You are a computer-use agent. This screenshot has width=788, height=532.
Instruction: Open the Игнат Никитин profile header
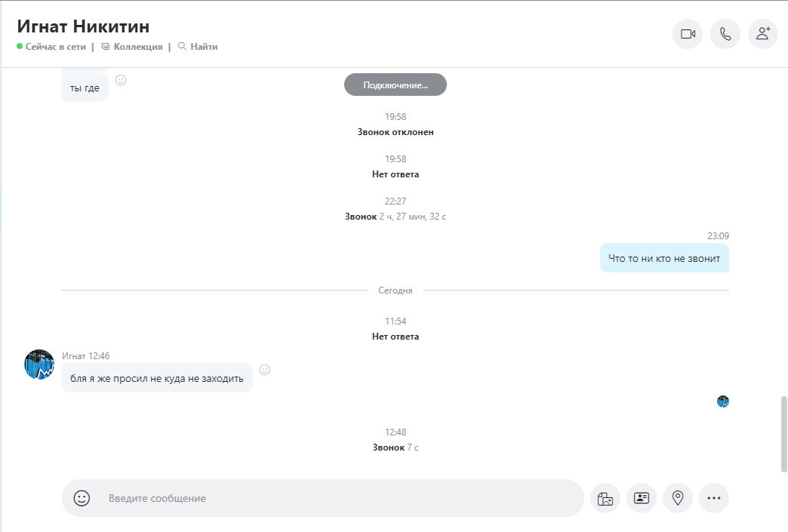pyautogui.click(x=83, y=26)
